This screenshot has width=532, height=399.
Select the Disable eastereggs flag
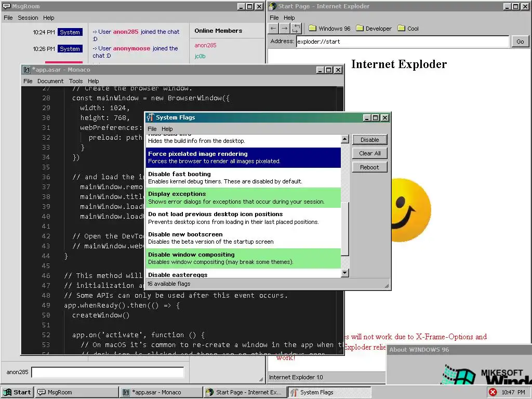(x=243, y=273)
